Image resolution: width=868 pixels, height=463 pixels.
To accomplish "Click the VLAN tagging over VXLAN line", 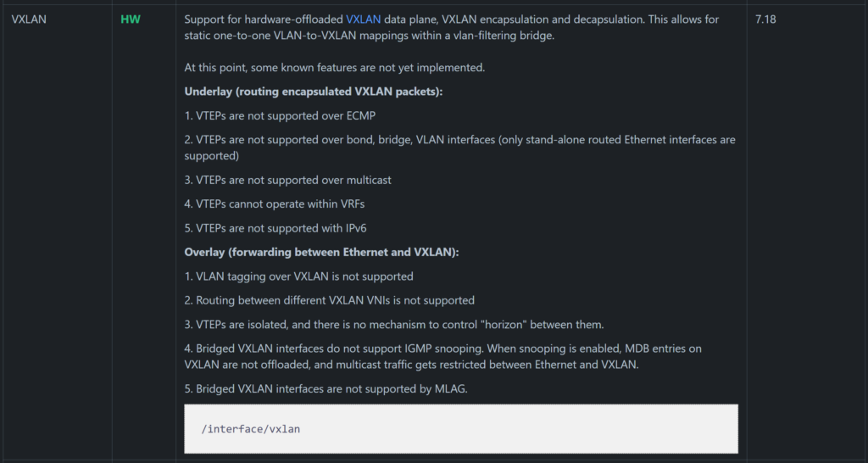I will point(299,276).
